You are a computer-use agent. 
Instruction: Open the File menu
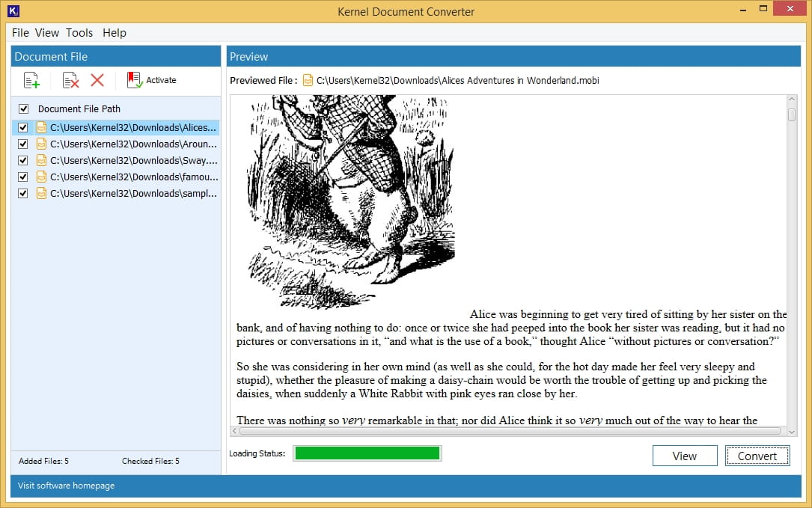point(20,33)
